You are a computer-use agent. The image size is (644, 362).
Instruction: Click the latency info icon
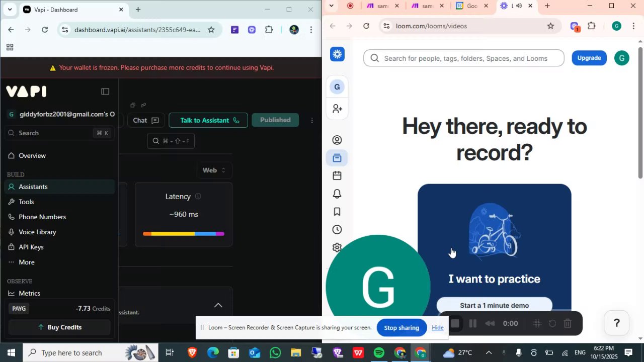198,197
